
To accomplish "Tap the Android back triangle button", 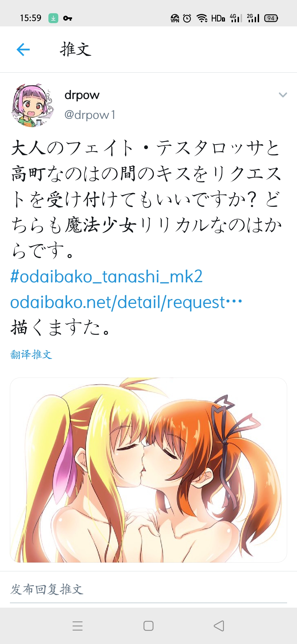I will click(219, 626).
